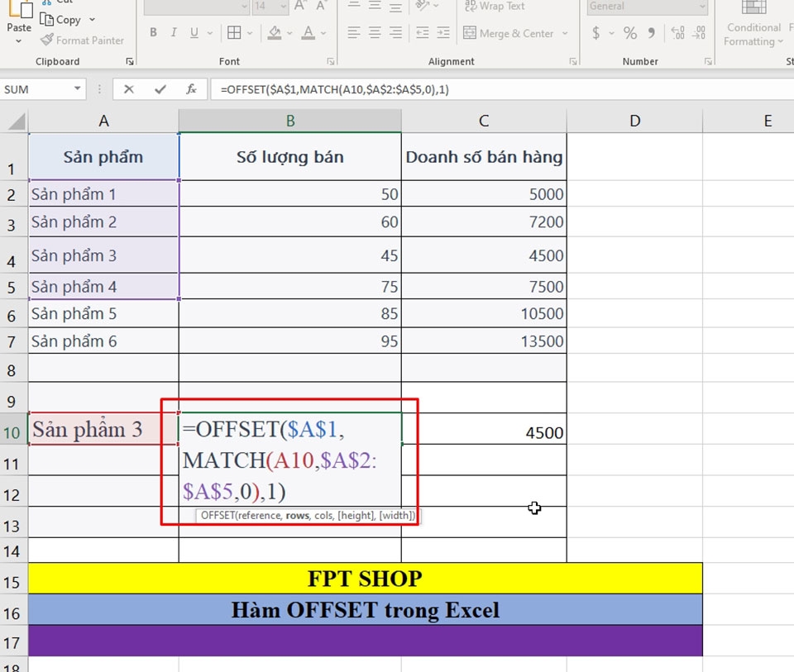Click cell C10 showing 4500

point(484,429)
